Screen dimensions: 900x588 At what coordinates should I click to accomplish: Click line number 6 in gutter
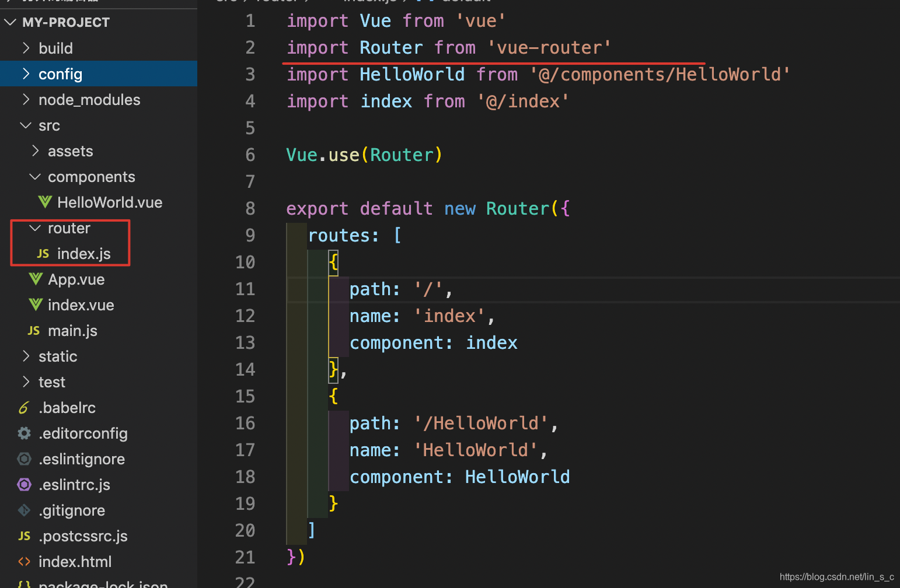(x=250, y=155)
